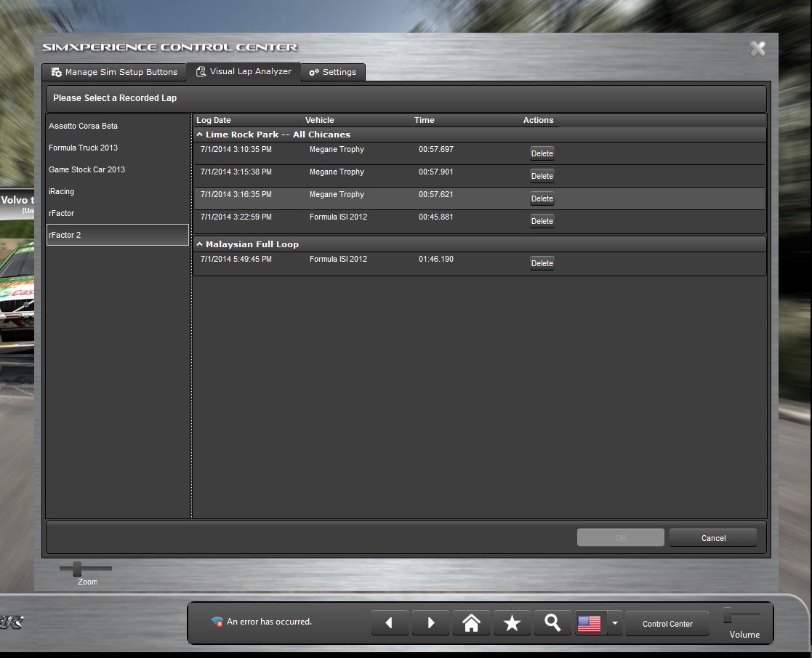Select Assetto Corsa Beta in the sim list

click(x=118, y=126)
